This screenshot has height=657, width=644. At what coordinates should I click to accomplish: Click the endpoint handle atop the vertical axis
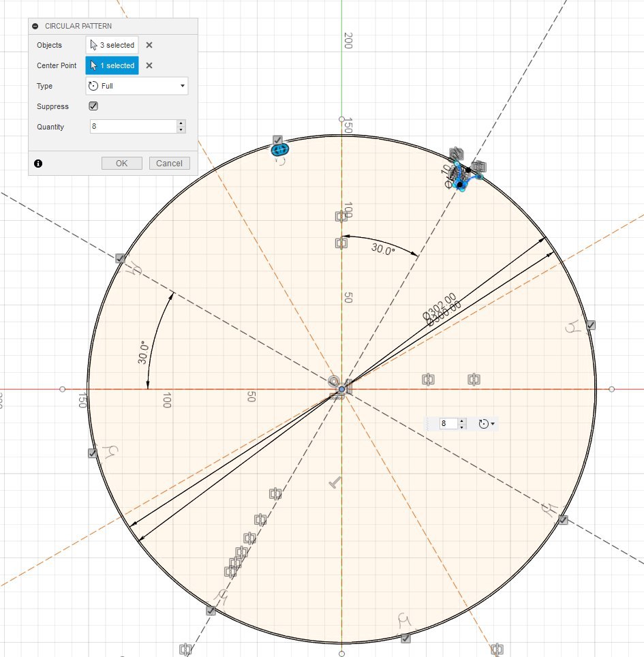[342, 119]
